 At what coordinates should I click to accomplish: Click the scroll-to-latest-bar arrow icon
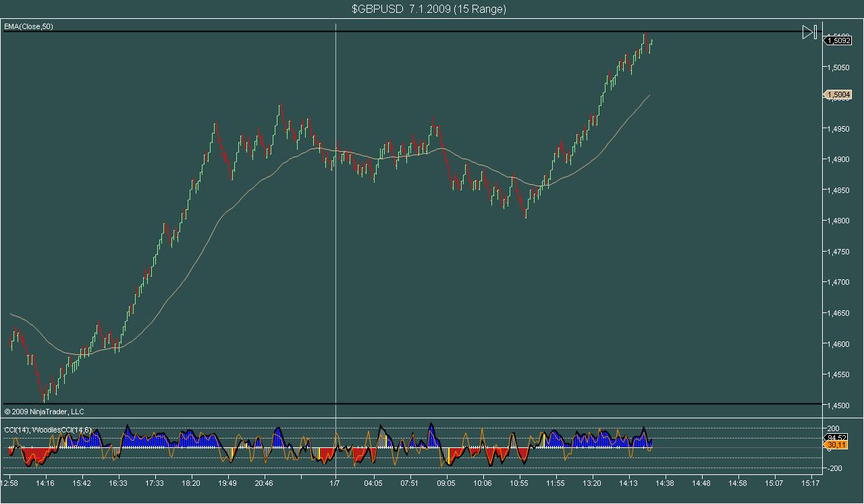(809, 32)
